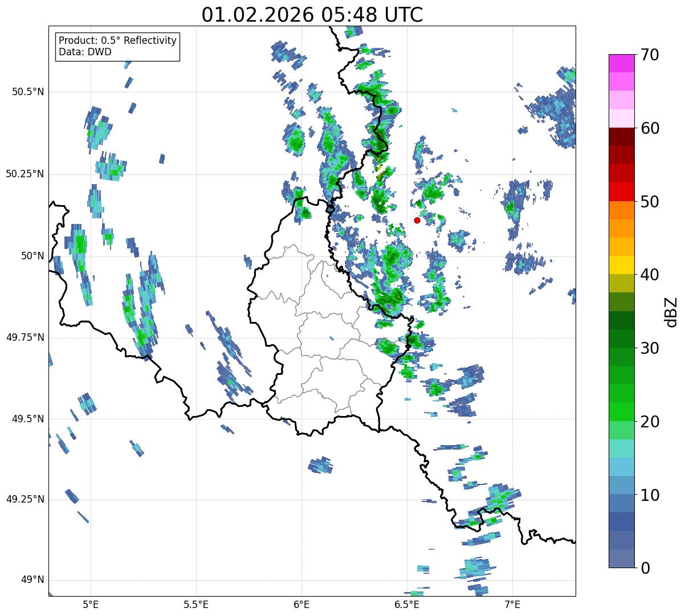
Task: Click the title text '01.02.2026 05:48 UTC'
Action: [x=312, y=15]
